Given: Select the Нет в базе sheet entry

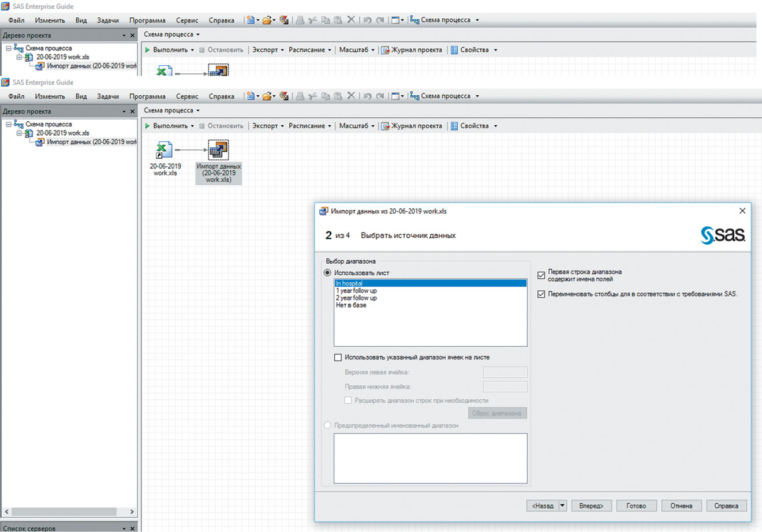Looking at the screenshot, I should click(x=351, y=305).
